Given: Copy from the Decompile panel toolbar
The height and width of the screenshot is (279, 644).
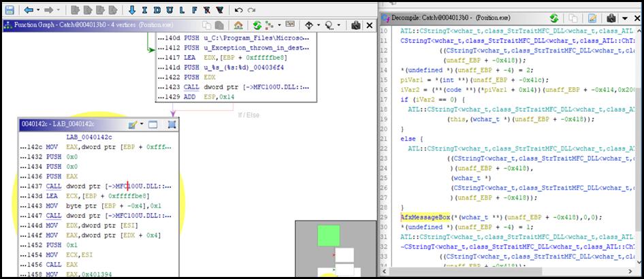Looking at the screenshot, I should click(573, 18).
